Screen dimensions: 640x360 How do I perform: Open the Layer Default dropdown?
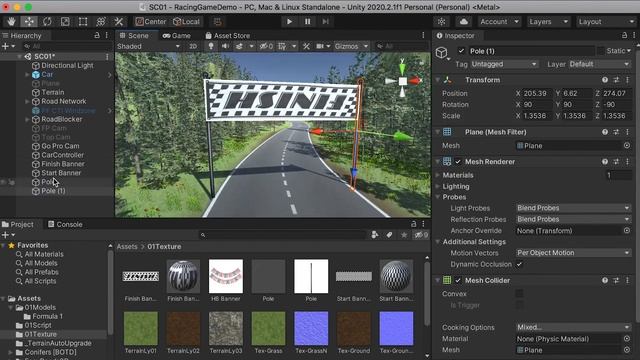(599, 64)
